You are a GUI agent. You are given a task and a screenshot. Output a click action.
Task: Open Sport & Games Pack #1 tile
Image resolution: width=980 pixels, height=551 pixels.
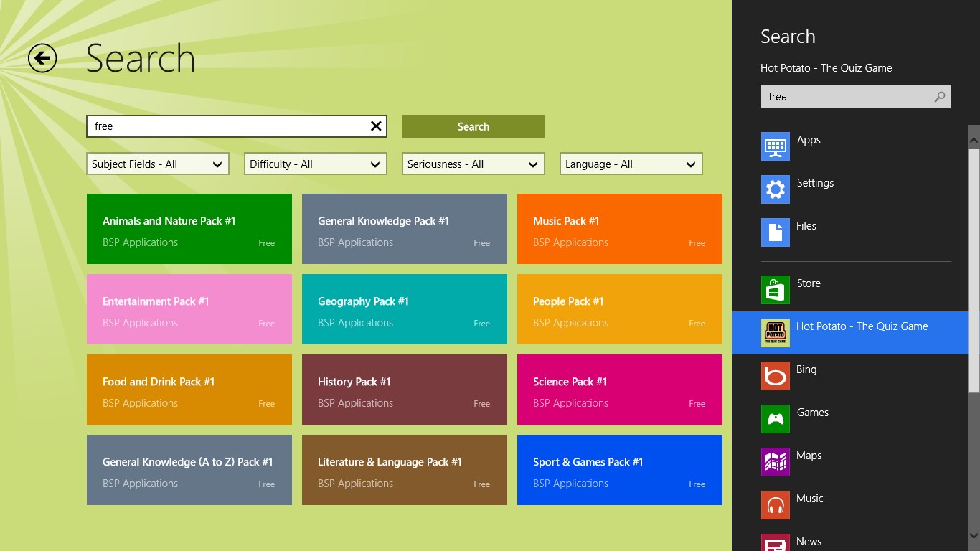620,470
